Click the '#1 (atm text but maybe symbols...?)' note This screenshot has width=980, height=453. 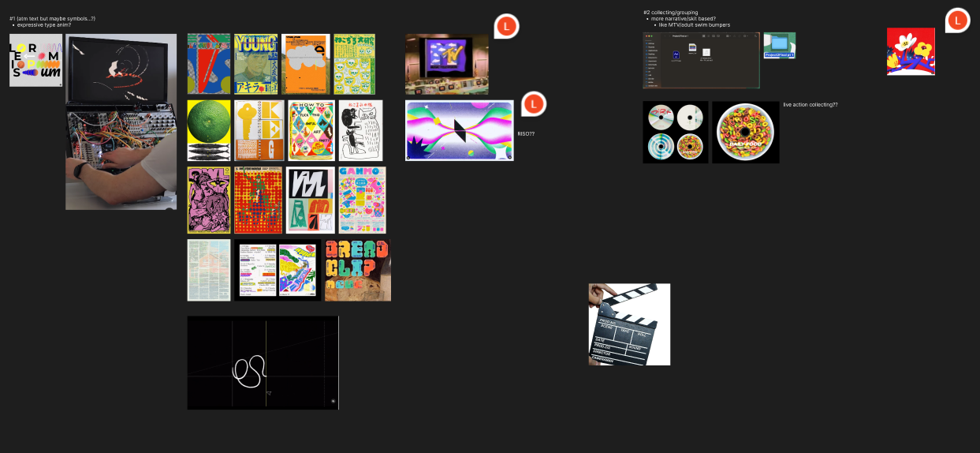[52, 18]
